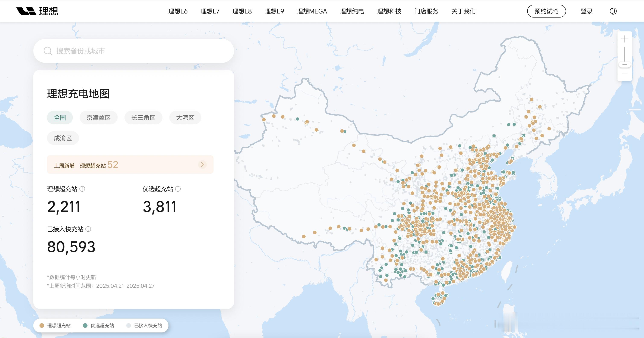This screenshot has width=644, height=338.
Task: Click the Li Auto 理想 logo
Action: pyautogui.click(x=37, y=11)
